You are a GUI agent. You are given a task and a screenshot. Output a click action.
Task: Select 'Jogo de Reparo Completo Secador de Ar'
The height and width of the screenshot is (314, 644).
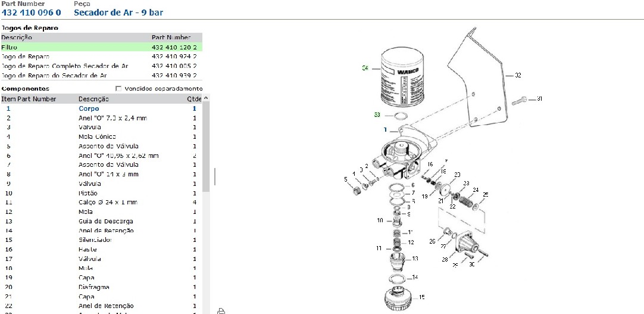65,66
